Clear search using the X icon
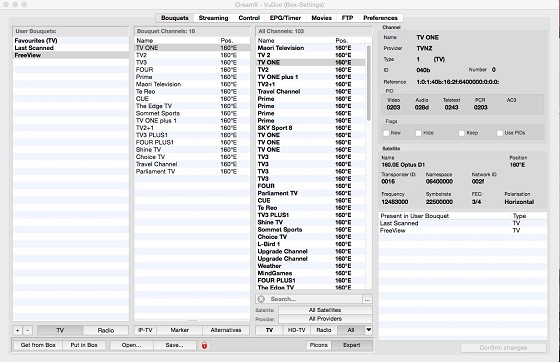Viewport: 560px width, 362px height. point(261,299)
